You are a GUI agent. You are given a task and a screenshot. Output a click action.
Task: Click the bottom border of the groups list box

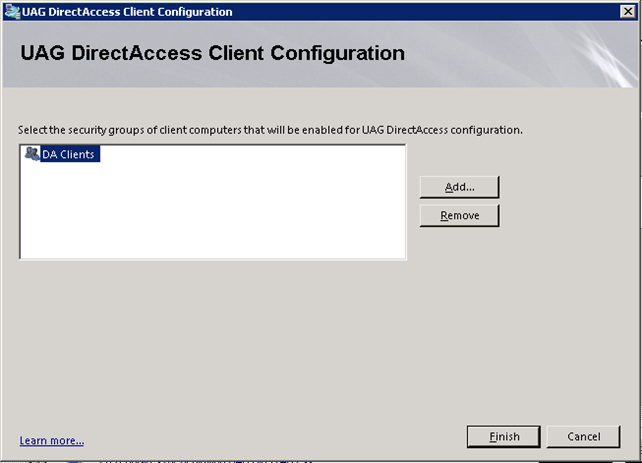212,259
